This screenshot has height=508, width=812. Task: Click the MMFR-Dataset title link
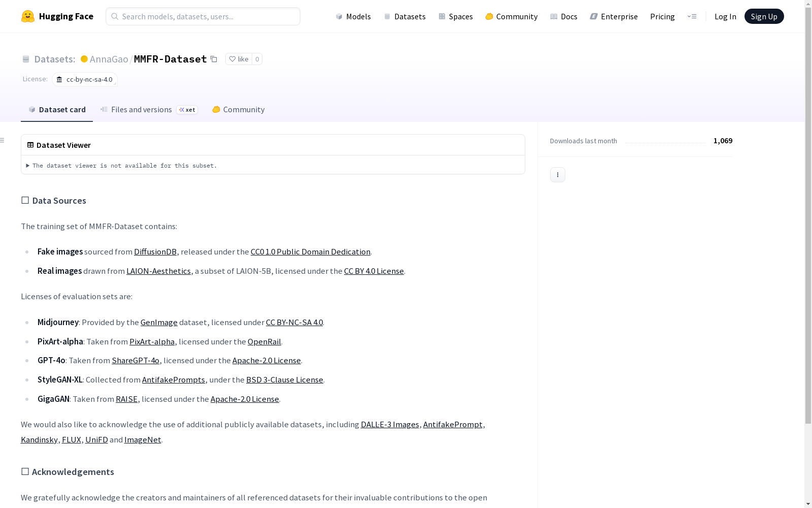[x=171, y=59]
